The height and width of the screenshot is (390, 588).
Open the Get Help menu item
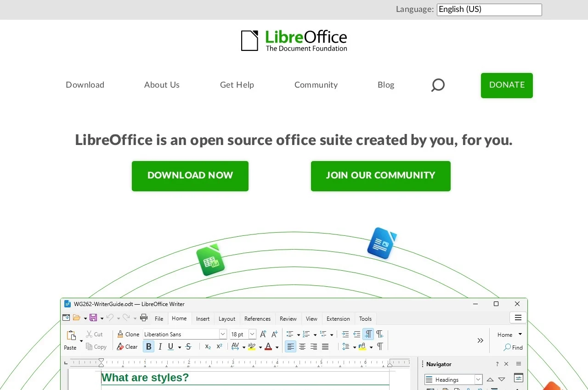click(237, 85)
